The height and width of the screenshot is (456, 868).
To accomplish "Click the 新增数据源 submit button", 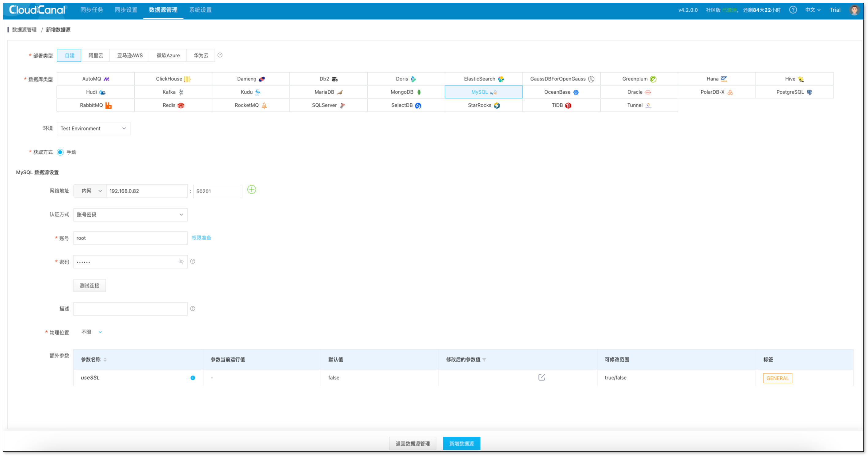I will pyautogui.click(x=462, y=443).
